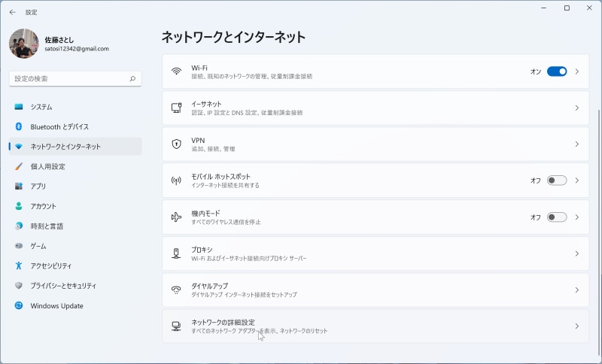Screen dimensions: 602x364
Task: Select システム in the sidebar
Action: [41, 107]
